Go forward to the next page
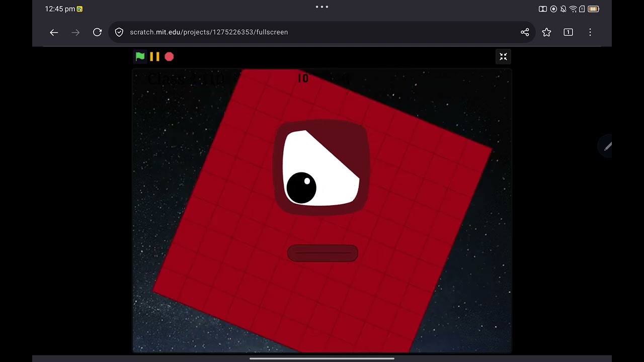Viewport: 644px width, 362px height. (x=75, y=32)
